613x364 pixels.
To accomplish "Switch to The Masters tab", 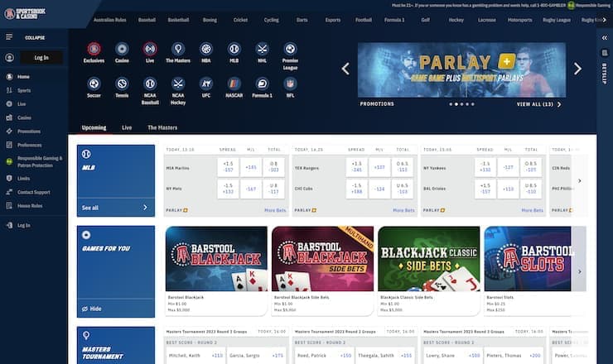I will pyautogui.click(x=162, y=127).
